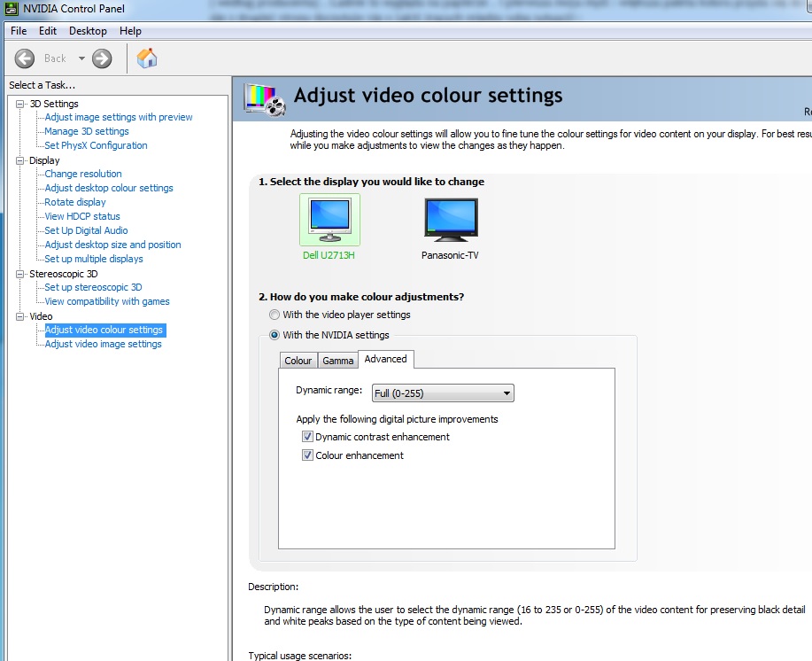Click the Back arrow button
This screenshot has width=812, height=661.
[x=24, y=58]
